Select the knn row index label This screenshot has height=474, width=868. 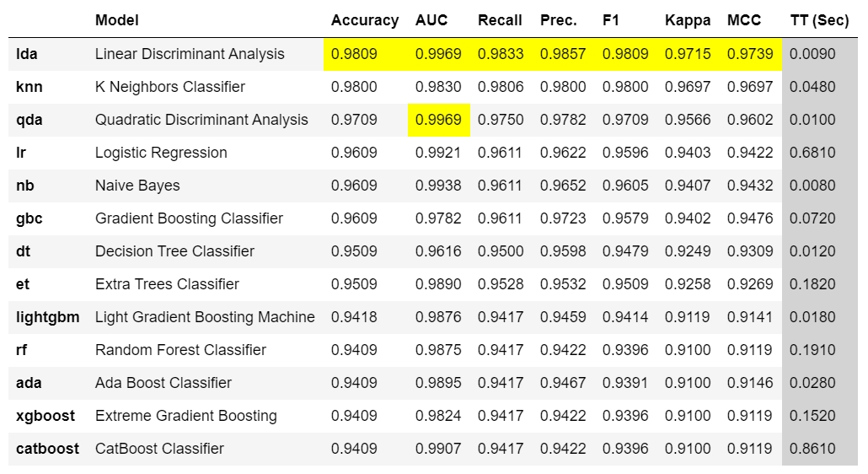29,87
